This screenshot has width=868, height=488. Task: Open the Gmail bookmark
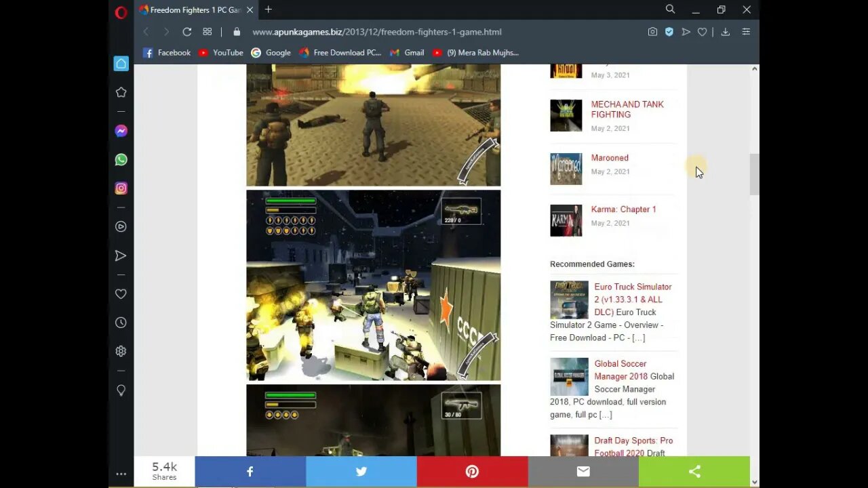coord(407,53)
